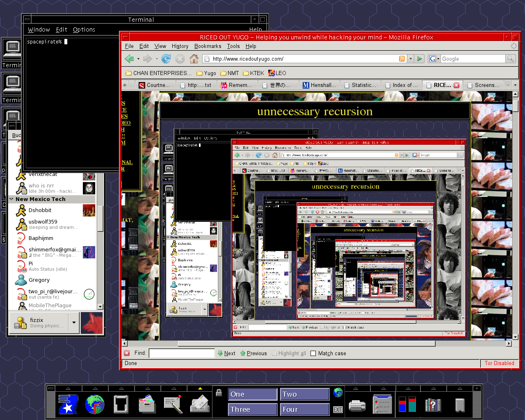525x420 pixels.
Task: Open the trash can icon in the front panel
Action: 460,405
